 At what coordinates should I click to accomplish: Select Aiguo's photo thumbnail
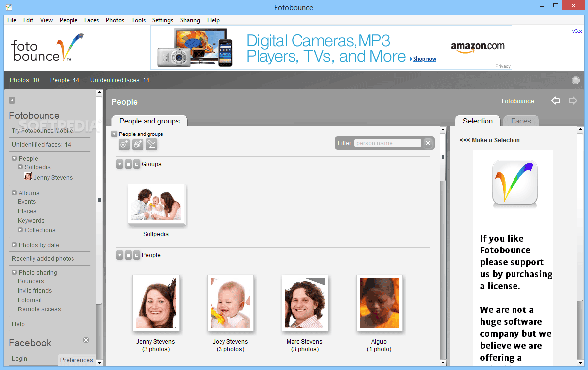point(379,303)
